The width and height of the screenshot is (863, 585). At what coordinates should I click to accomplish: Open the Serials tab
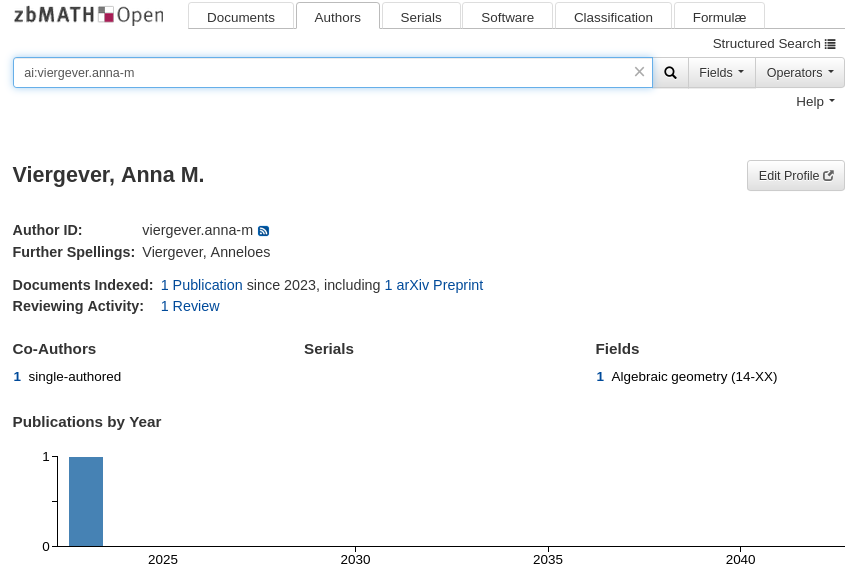(421, 17)
